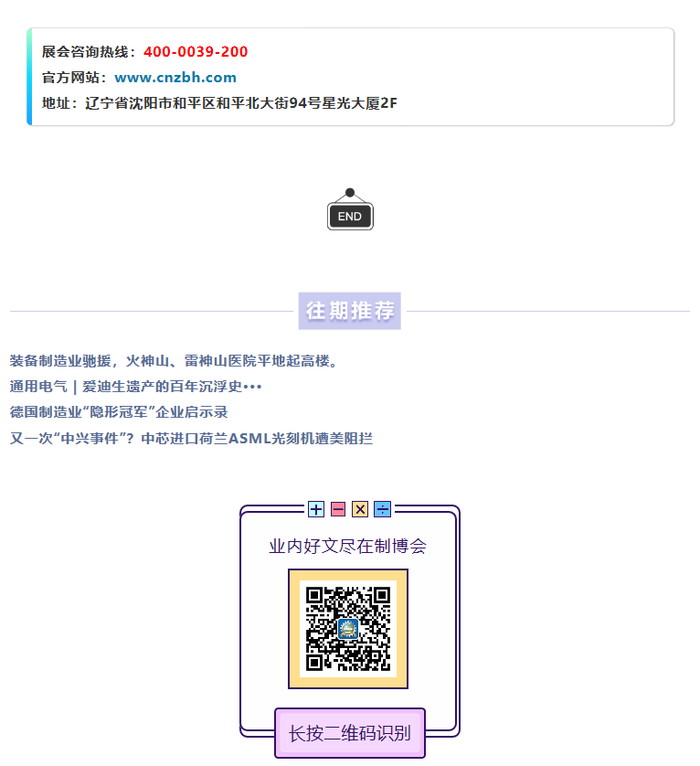Click the 展会咨询热线 label
This screenshot has height=766, width=700.
coord(89,51)
